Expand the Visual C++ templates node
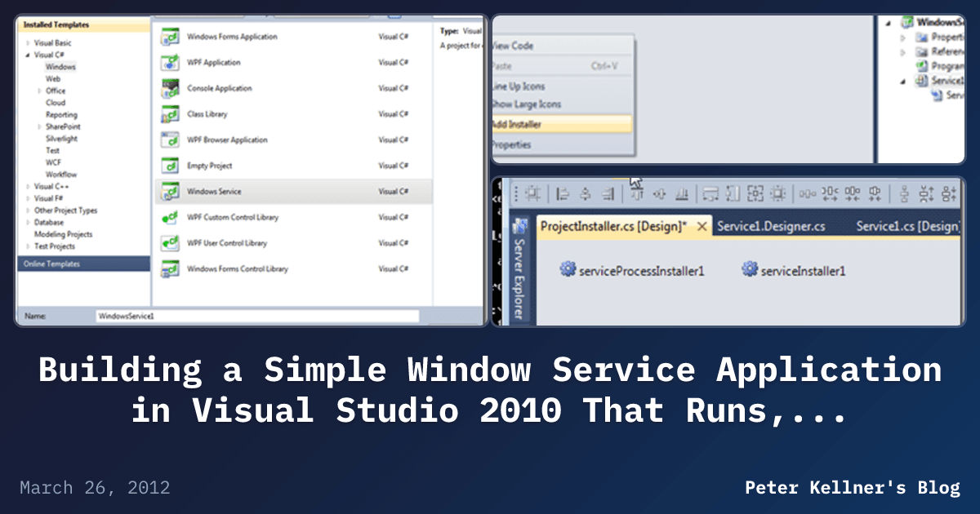The image size is (980, 514). (28, 187)
